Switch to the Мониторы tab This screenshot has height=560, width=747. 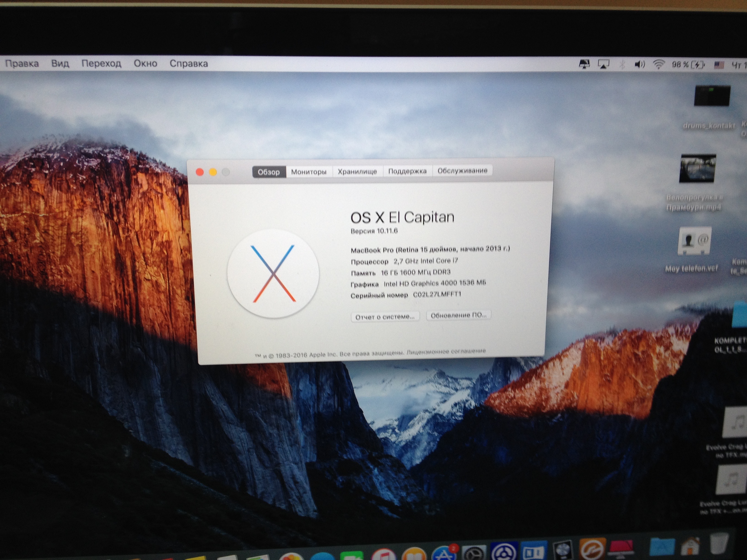309,172
